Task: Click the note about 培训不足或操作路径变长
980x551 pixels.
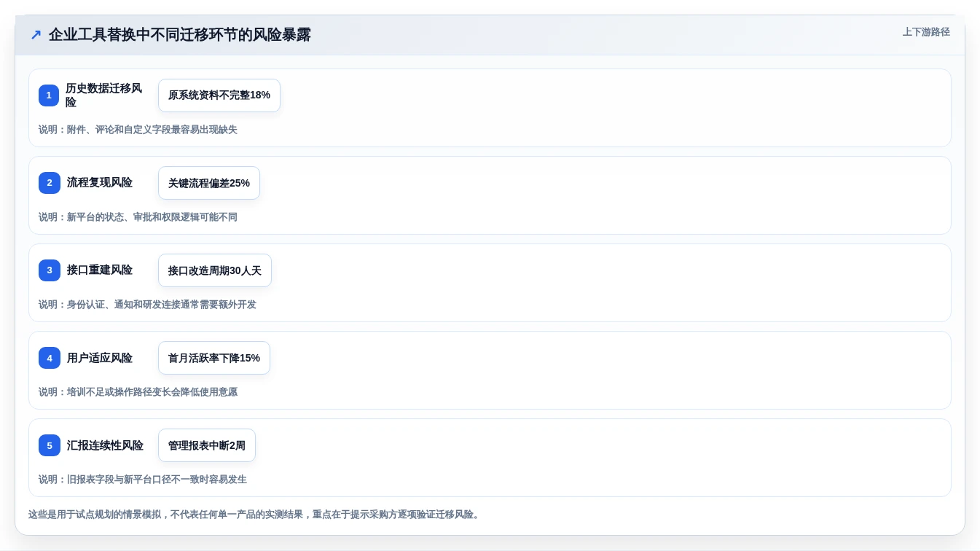Action: [x=138, y=392]
